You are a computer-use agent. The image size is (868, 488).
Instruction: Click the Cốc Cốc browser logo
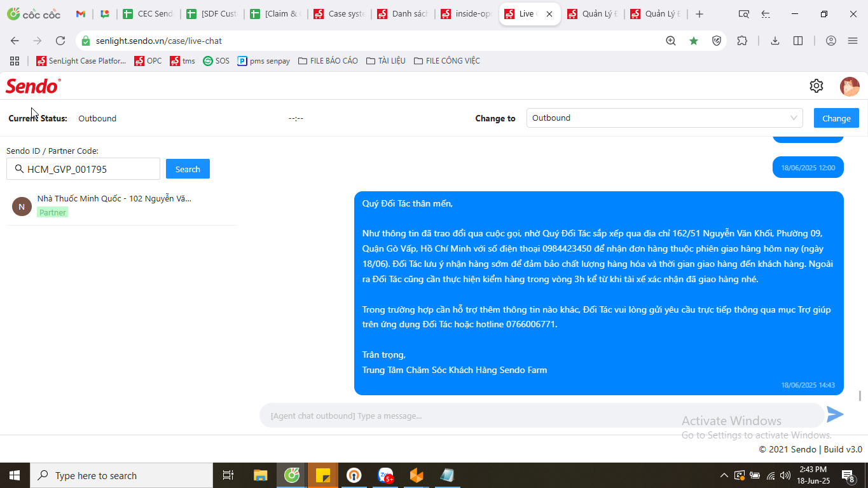(34, 13)
